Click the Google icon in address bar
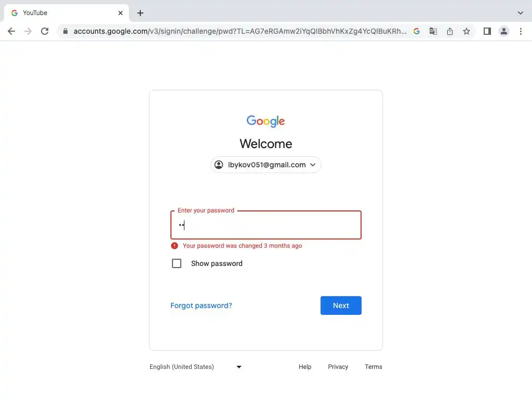The height and width of the screenshot is (399, 532). pos(417,31)
